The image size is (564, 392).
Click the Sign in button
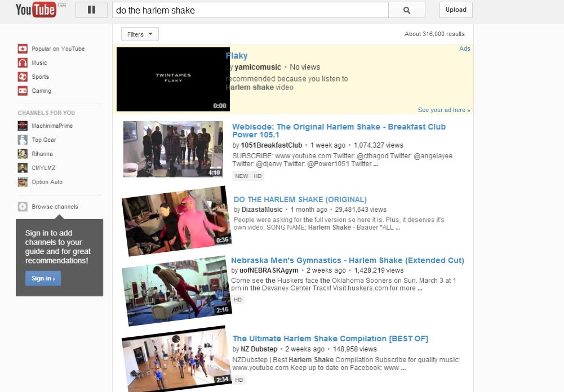tap(43, 278)
